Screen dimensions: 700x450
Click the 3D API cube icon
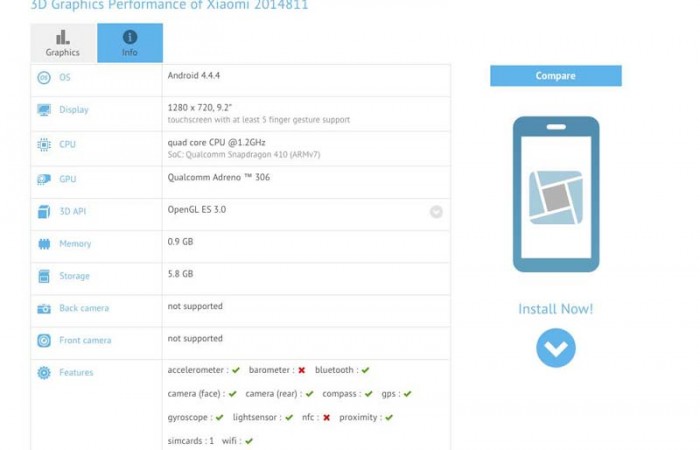[x=44, y=212]
